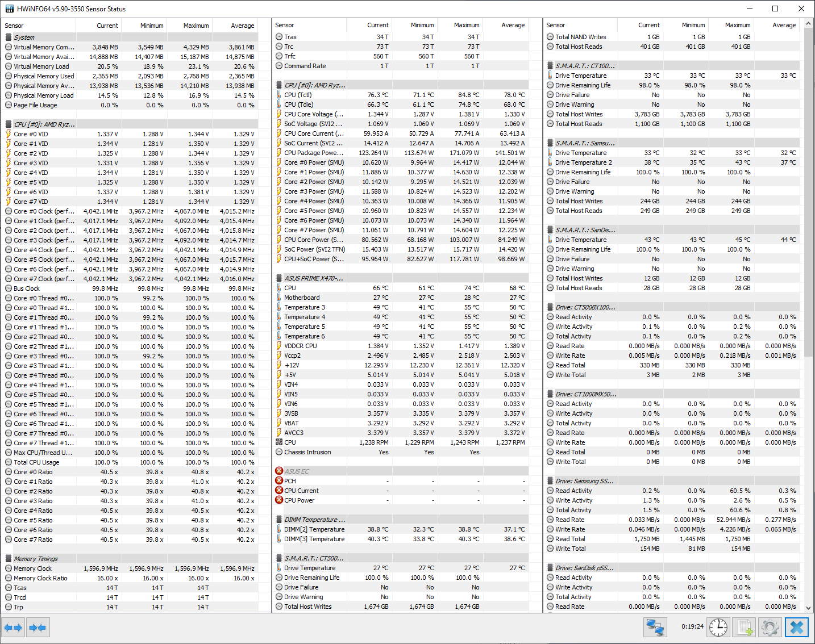Click the chip icon beside Memory Timings header
Screen dimensions: 815x644
pos(9,558)
